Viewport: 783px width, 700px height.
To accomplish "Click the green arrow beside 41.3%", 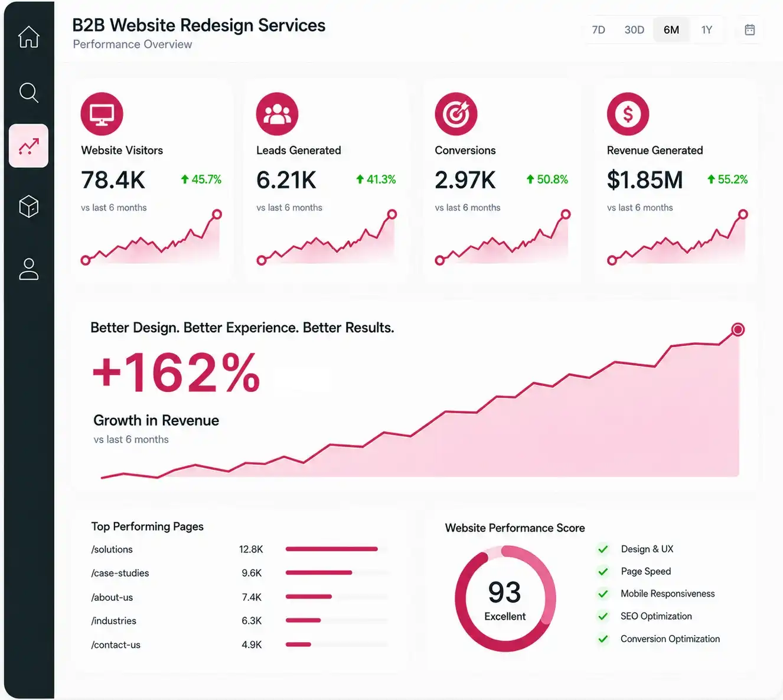I will coord(360,179).
